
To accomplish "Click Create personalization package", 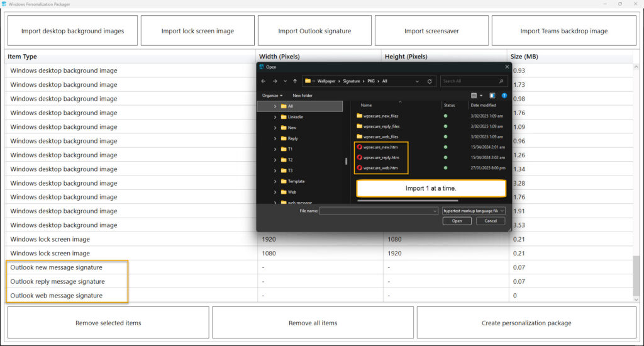I will (x=526, y=323).
